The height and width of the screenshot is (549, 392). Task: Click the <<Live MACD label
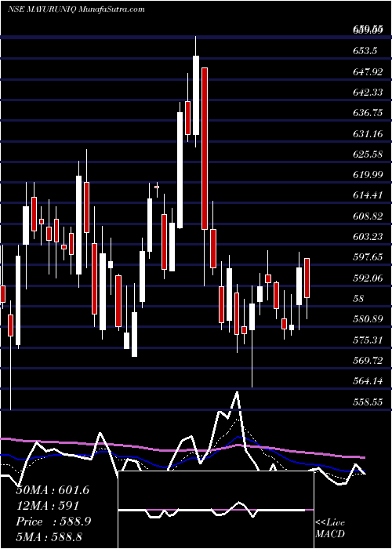pyautogui.click(x=330, y=528)
